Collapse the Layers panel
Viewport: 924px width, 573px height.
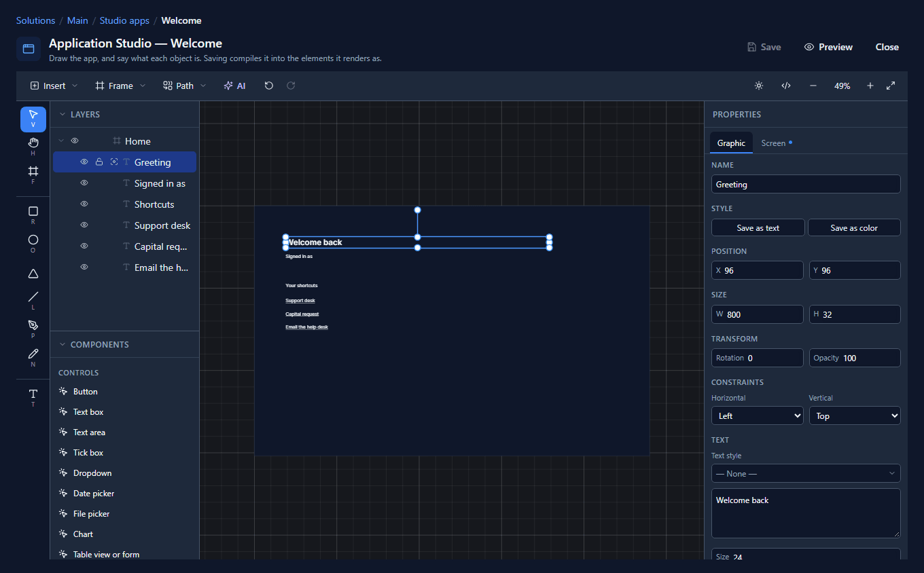pos(63,115)
